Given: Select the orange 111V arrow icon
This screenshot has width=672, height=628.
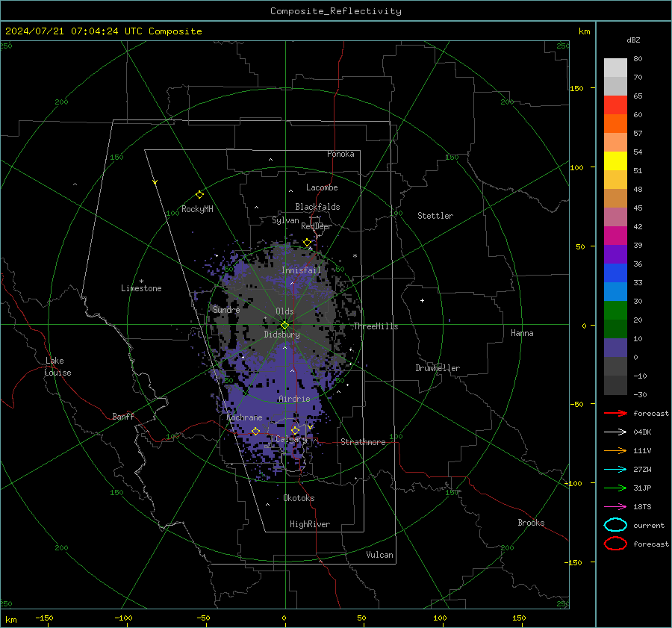Looking at the screenshot, I should [615, 450].
